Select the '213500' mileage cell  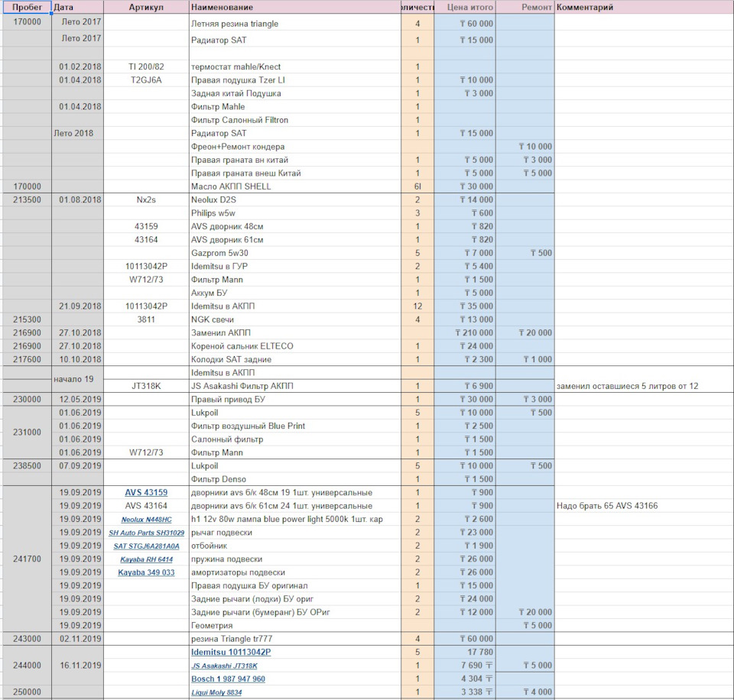coord(27,199)
